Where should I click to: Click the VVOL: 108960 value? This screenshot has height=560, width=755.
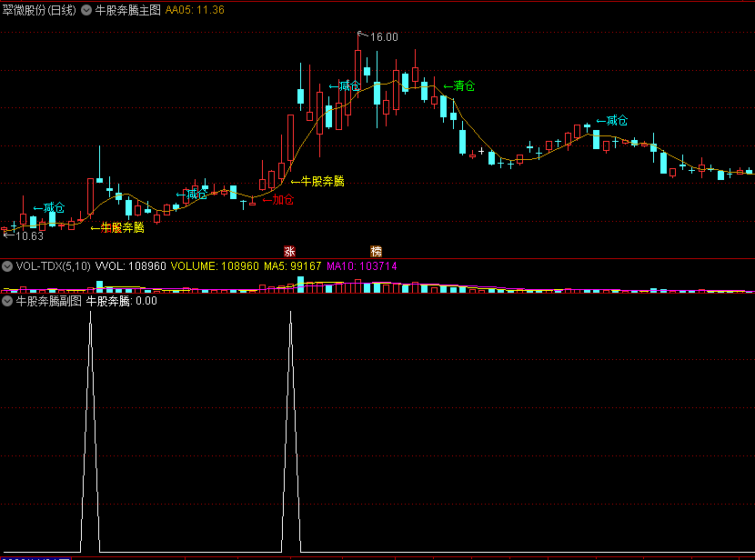(x=130, y=266)
